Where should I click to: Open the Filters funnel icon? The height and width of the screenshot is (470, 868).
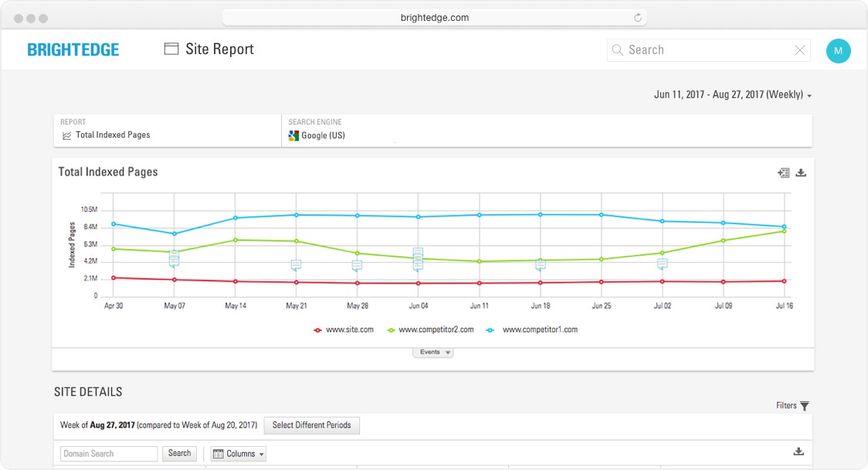pyautogui.click(x=804, y=406)
